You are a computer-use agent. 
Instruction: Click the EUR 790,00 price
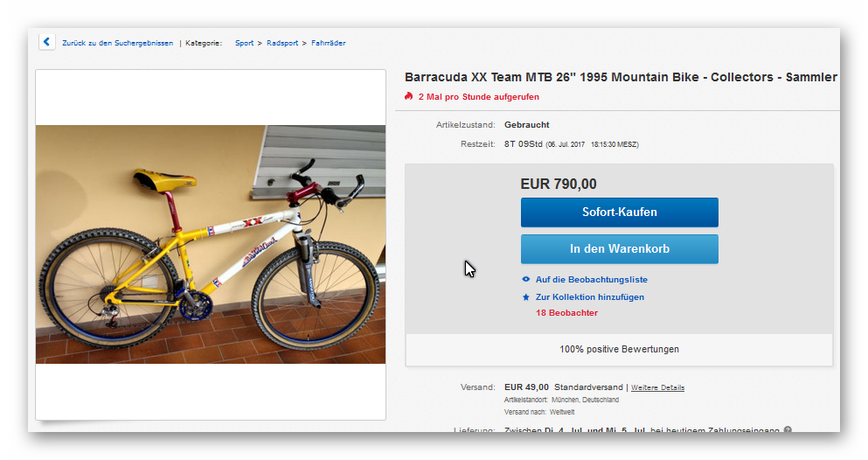click(558, 184)
